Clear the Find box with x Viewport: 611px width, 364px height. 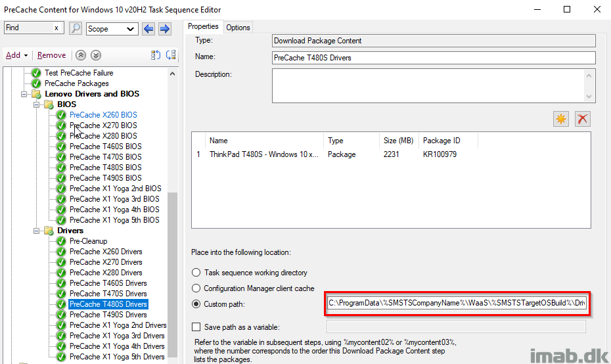click(57, 28)
